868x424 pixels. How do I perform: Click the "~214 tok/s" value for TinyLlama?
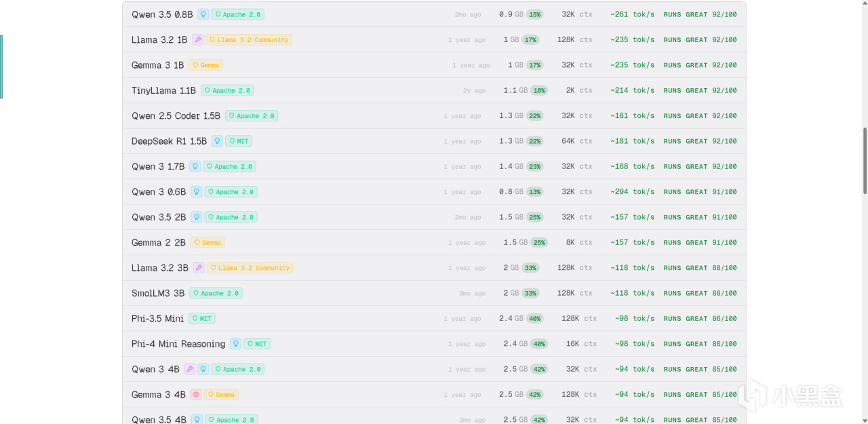(632, 90)
